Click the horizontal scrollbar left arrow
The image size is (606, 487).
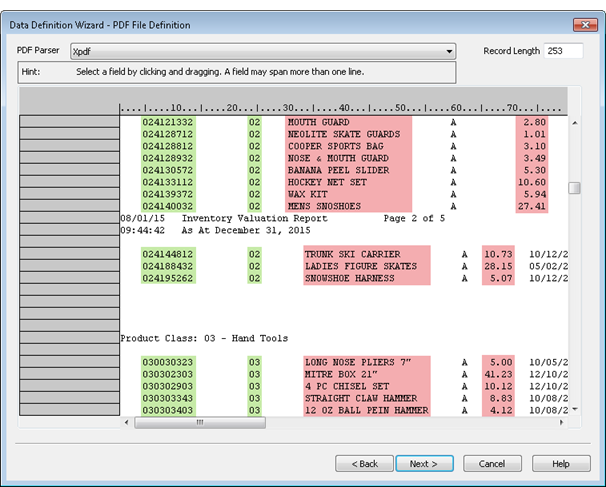pos(126,422)
